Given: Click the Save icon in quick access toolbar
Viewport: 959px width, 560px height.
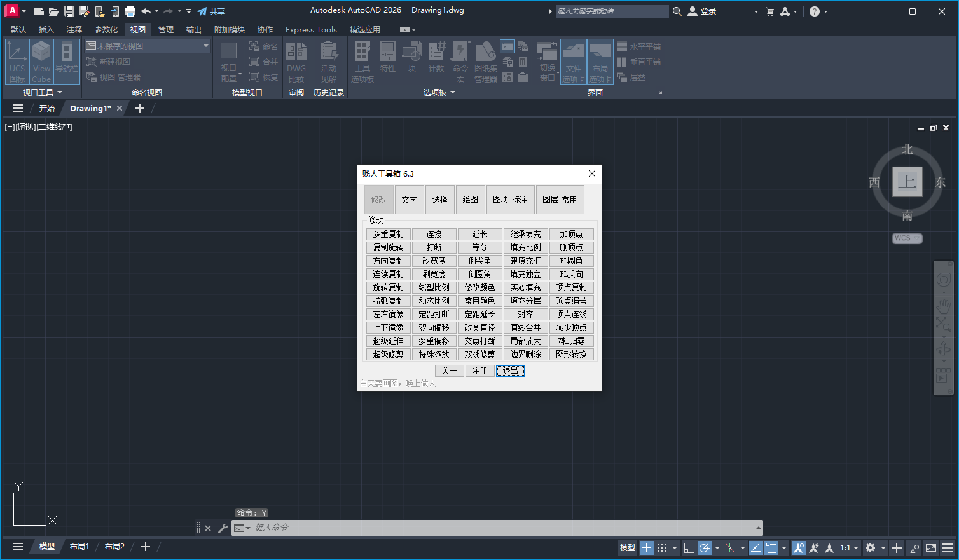Looking at the screenshot, I should [69, 11].
